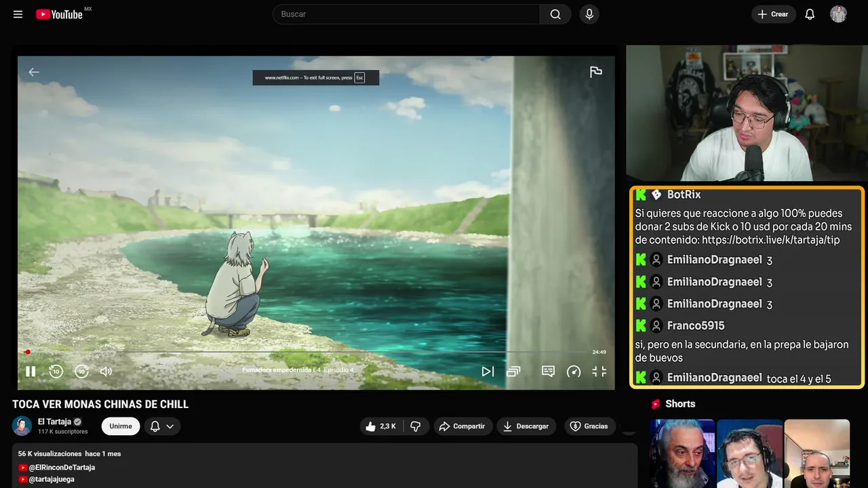Click the Unirme button
Image resolution: width=868 pixels, height=488 pixels.
121,426
